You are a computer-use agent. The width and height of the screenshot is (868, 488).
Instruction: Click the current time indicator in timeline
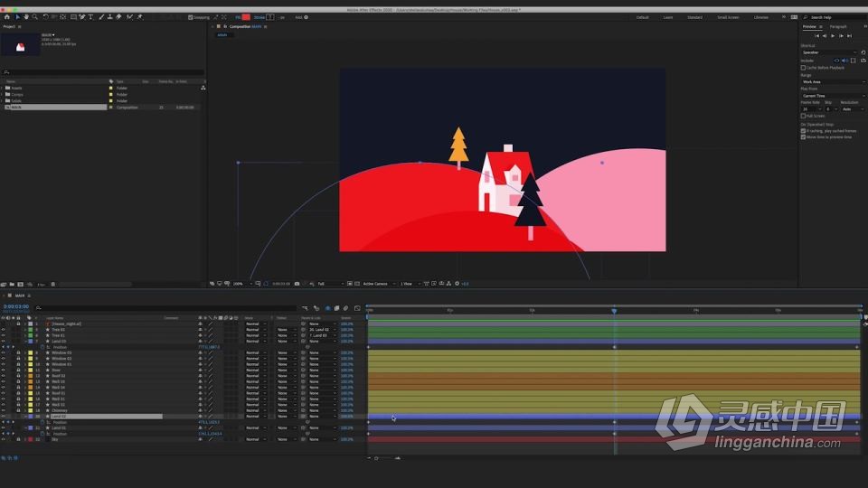pos(614,311)
